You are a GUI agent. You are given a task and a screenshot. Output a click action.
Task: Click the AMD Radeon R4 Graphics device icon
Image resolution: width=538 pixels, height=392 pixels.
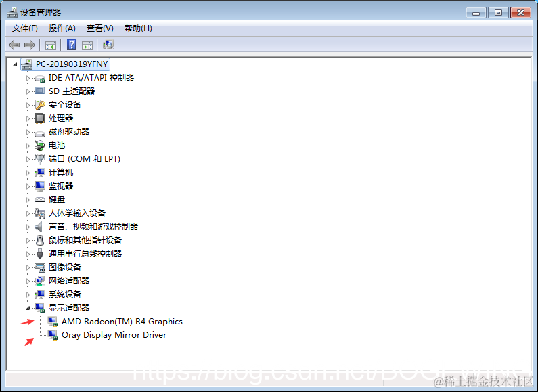point(53,322)
